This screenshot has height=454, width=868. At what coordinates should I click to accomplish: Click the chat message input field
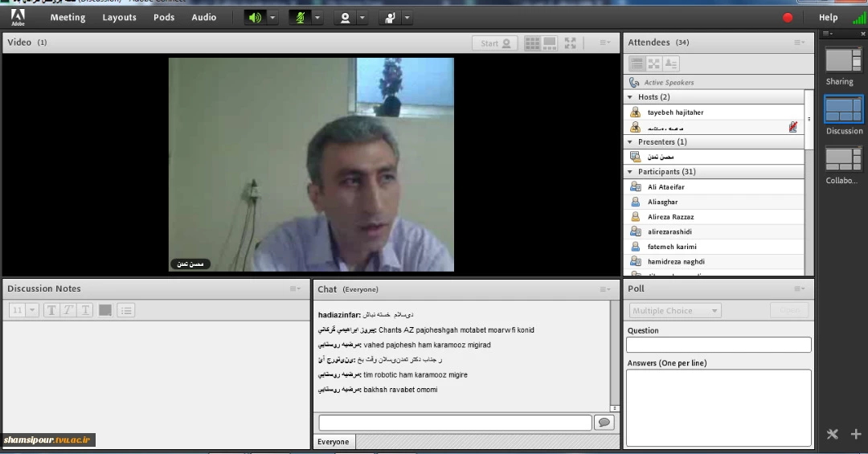[x=455, y=423]
